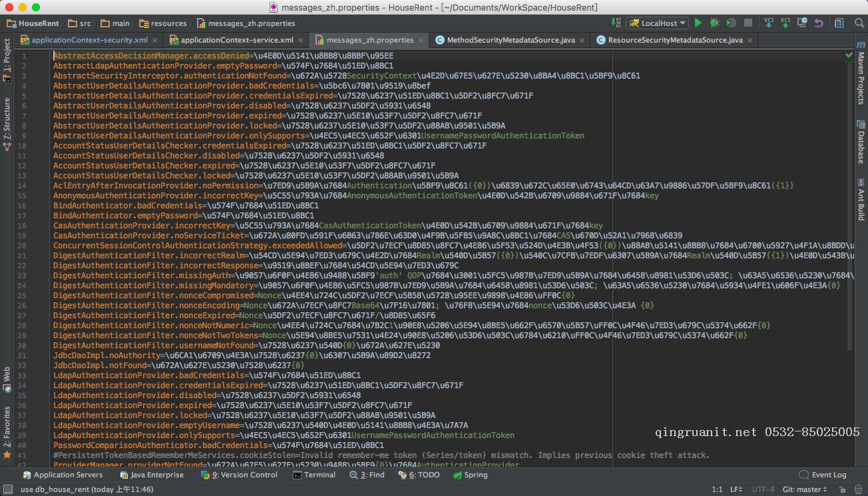The height and width of the screenshot is (496, 868).
Task: Open Java Enterprise tool window
Action: (x=152, y=475)
